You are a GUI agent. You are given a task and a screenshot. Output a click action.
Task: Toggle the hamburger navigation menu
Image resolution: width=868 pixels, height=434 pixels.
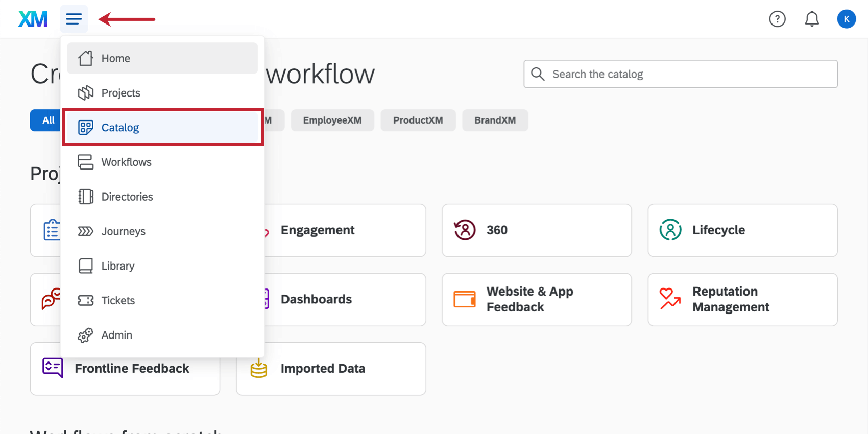coord(74,19)
